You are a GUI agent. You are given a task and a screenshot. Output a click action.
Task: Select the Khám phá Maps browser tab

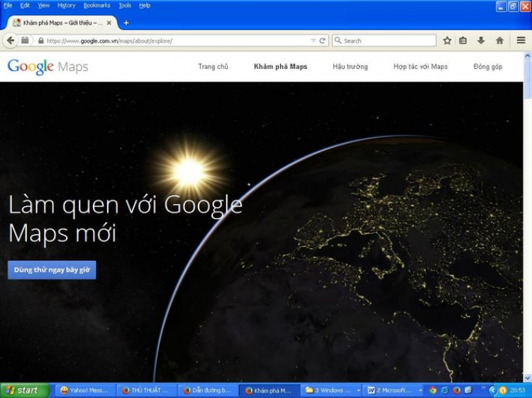point(62,23)
